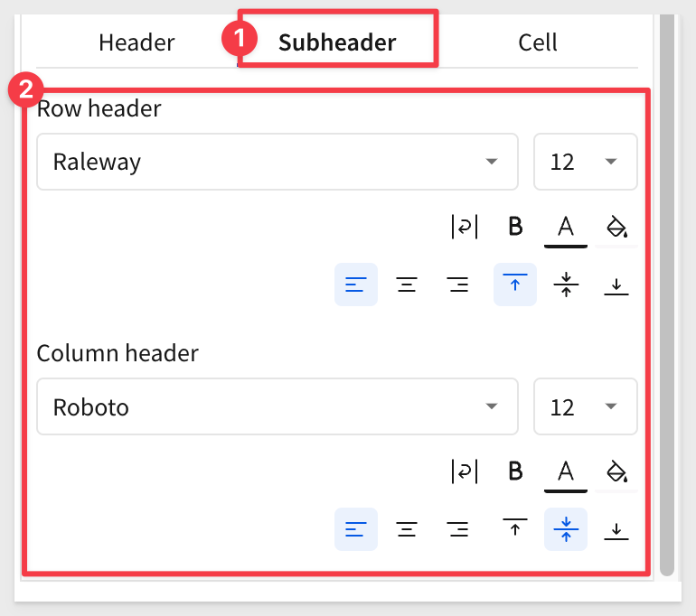
Task: Open the Raleway font dropdown
Action: [x=277, y=162]
